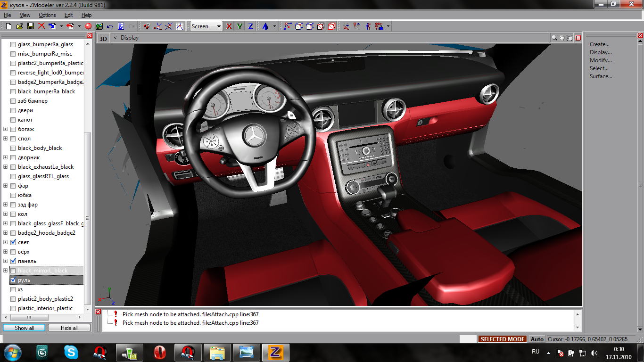Open the Select... command group
Screen dimensions: 644x362
599,68
